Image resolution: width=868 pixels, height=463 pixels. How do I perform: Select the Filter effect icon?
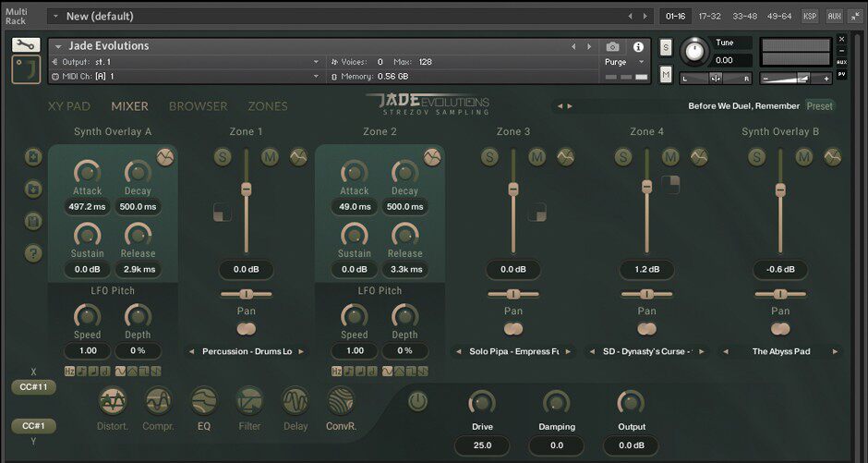click(x=249, y=401)
